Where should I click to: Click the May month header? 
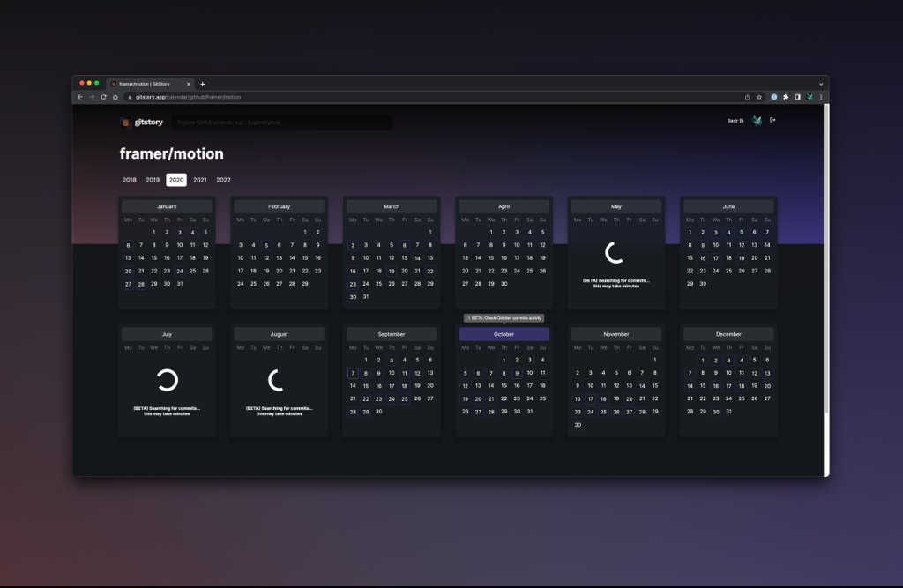616,206
